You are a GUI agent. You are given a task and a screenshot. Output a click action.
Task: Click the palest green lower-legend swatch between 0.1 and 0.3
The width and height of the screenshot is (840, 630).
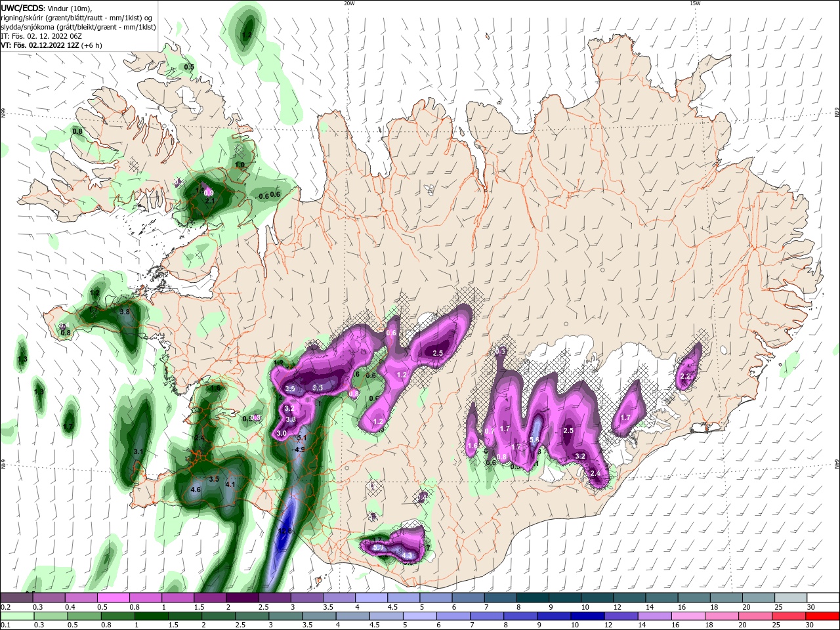[16, 616]
